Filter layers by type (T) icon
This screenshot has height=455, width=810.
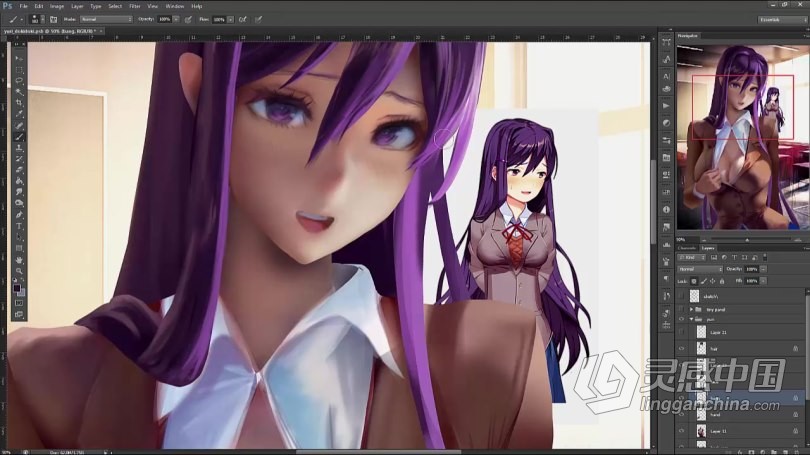pyautogui.click(x=734, y=257)
